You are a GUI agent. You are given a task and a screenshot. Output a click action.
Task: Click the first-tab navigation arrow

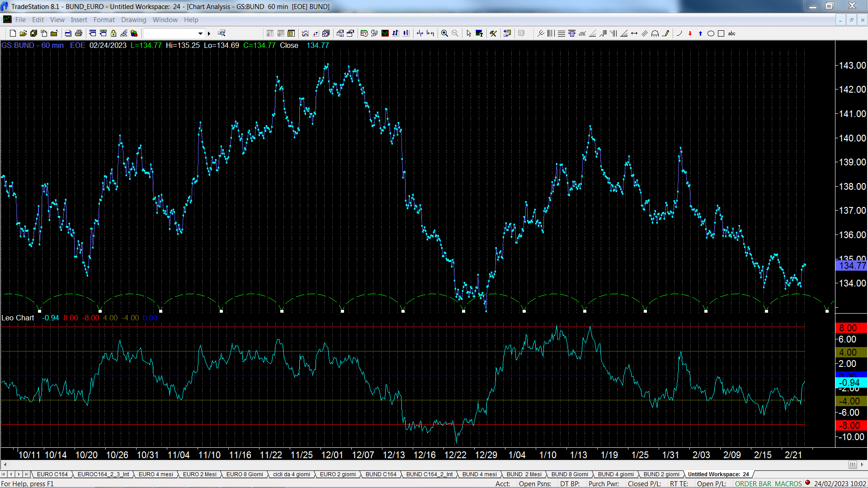coord(4,474)
